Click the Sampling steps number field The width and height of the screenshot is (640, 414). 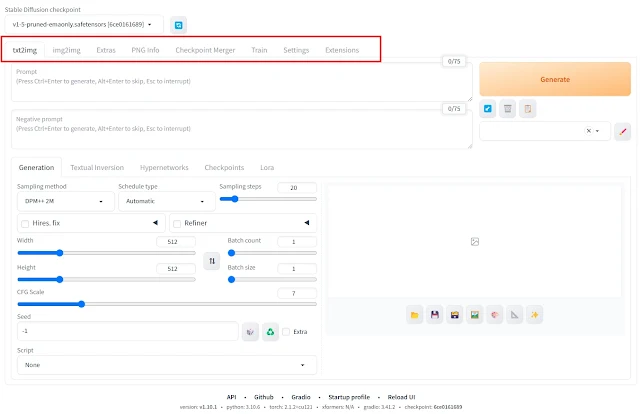(297, 188)
